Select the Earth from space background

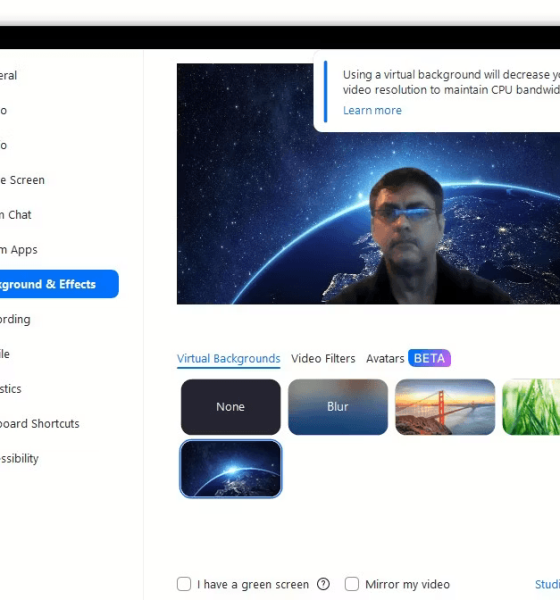coord(231,469)
